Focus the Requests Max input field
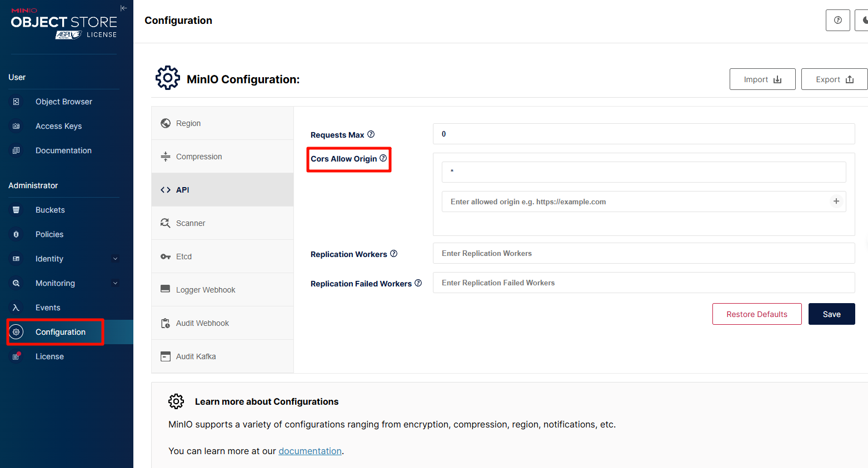The image size is (868, 468). pyautogui.click(x=643, y=134)
